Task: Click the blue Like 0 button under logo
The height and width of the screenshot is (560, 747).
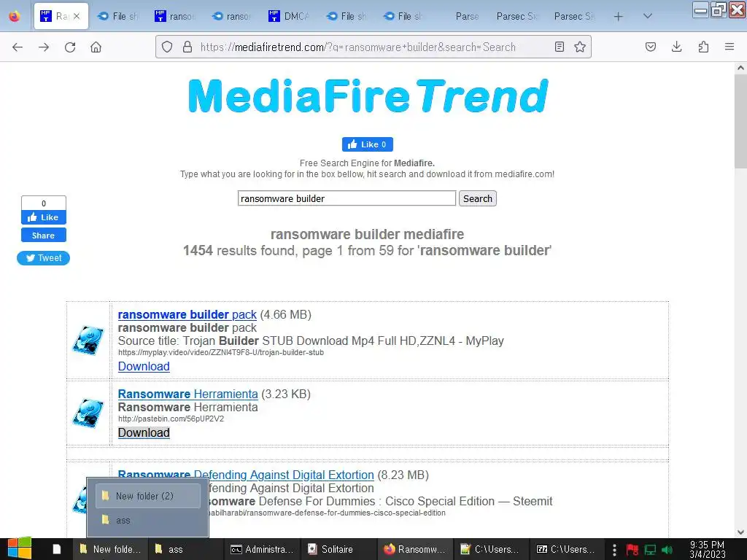Action: tap(368, 144)
